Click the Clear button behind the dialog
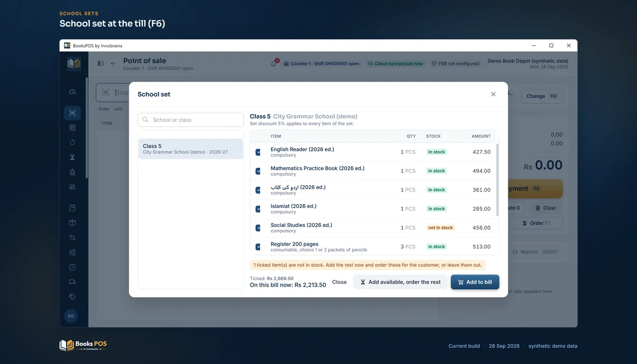 (x=545, y=208)
